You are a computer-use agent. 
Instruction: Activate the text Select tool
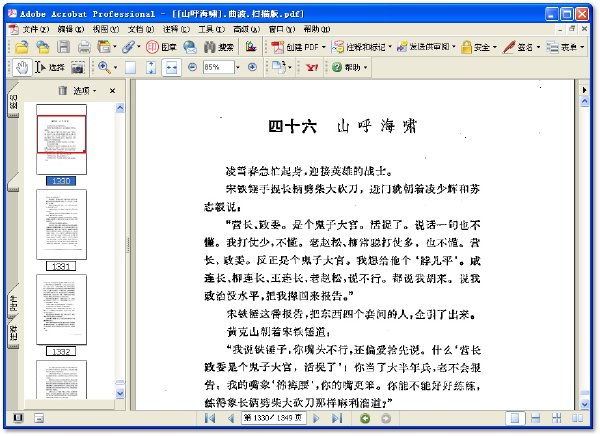point(50,68)
